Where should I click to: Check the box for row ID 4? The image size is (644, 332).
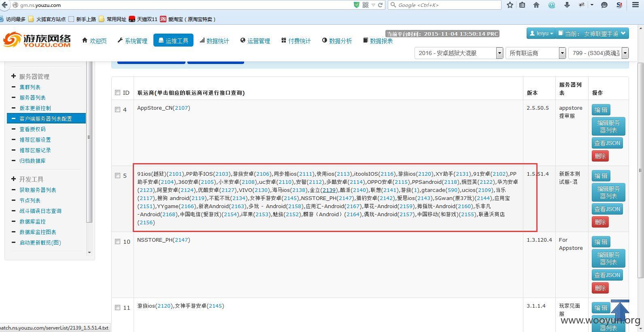118,109
